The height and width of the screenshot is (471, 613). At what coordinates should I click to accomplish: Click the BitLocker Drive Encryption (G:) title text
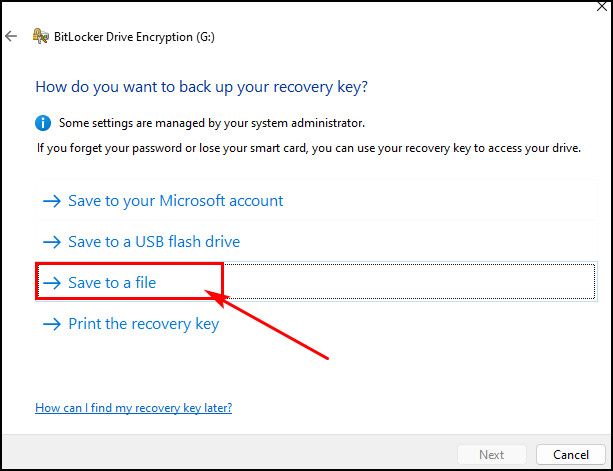[134, 37]
